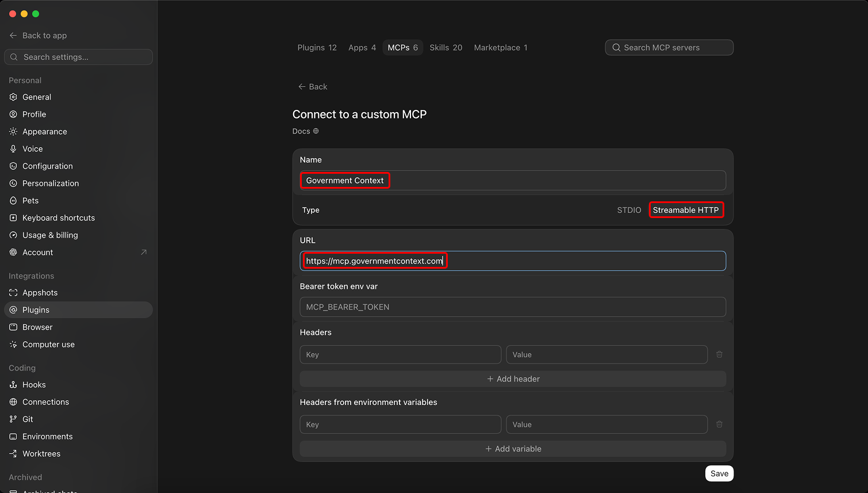
Task: Click the Computer use sparkle icon
Action: 13,345
